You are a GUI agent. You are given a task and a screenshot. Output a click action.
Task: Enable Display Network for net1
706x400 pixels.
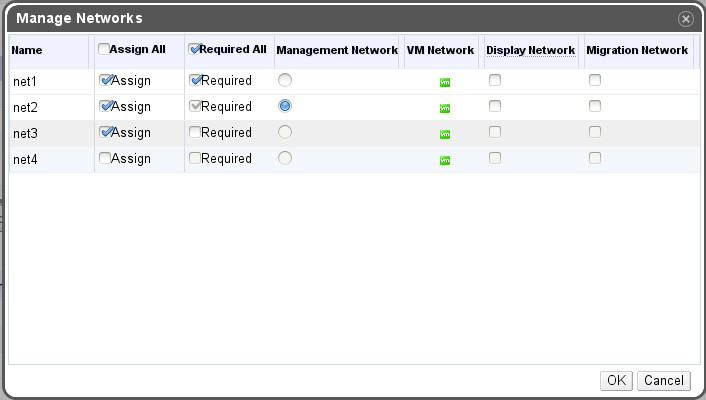coord(494,80)
